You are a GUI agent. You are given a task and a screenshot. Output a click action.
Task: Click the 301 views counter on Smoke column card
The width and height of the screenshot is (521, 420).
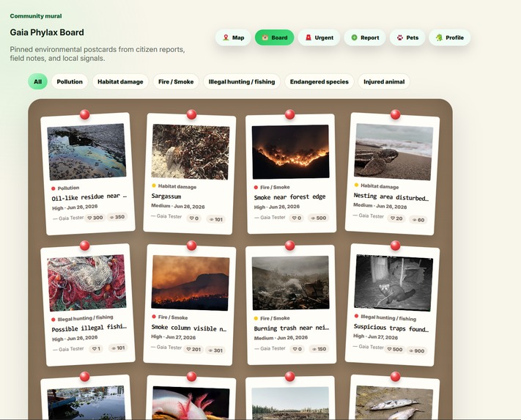coord(215,350)
